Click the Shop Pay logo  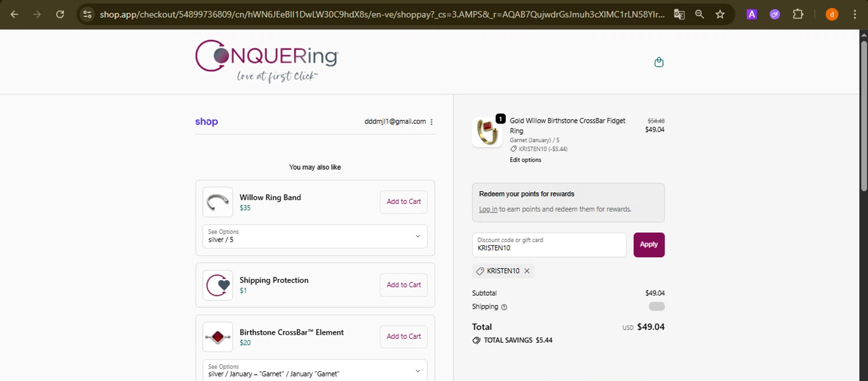click(207, 122)
